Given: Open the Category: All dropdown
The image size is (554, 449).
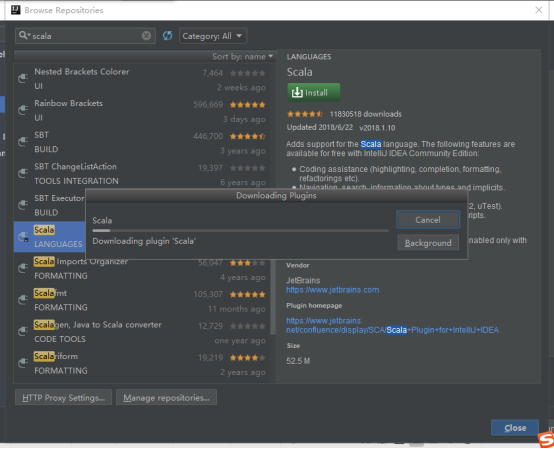Looking at the screenshot, I should point(213,36).
